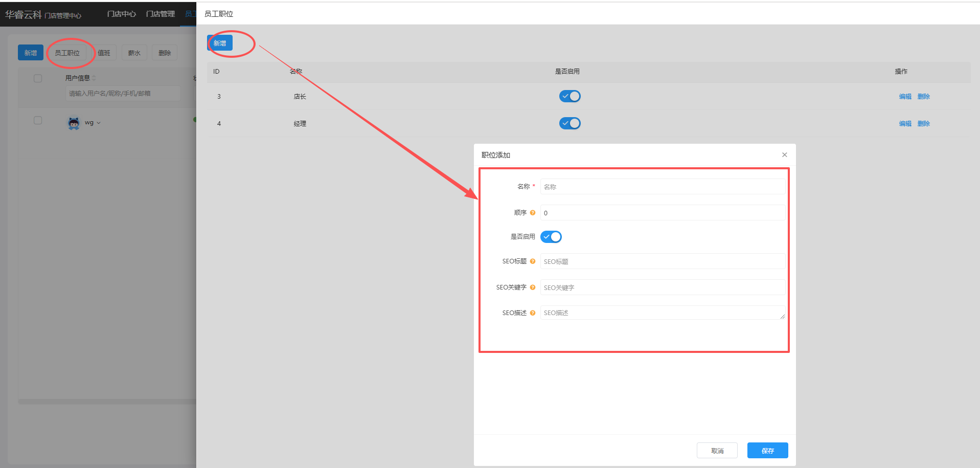
Task: Focus the 名称 input field
Action: tap(663, 187)
